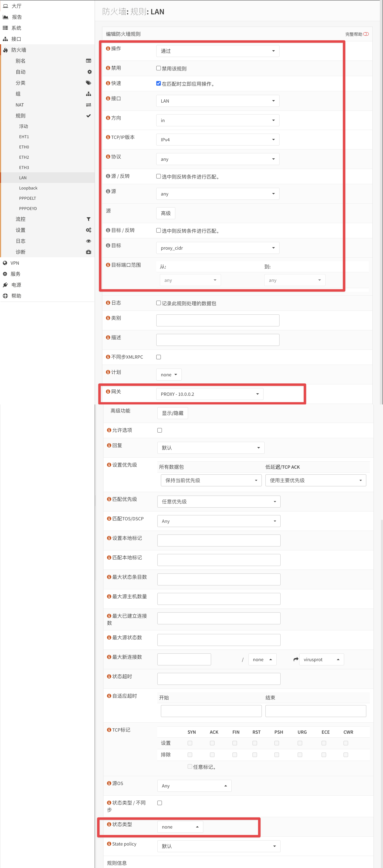Click the info icon next to 操作
The width and height of the screenshot is (383, 868).
point(108,48)
